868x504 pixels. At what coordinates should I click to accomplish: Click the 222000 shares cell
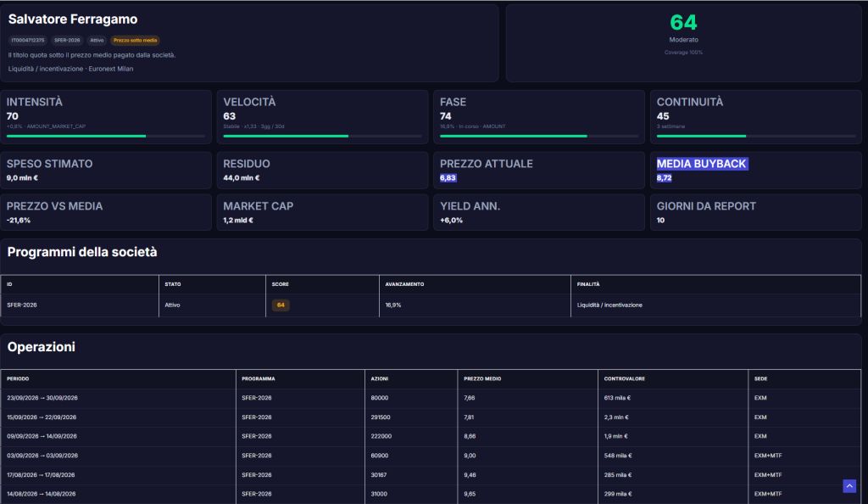(x=381, y=436)
